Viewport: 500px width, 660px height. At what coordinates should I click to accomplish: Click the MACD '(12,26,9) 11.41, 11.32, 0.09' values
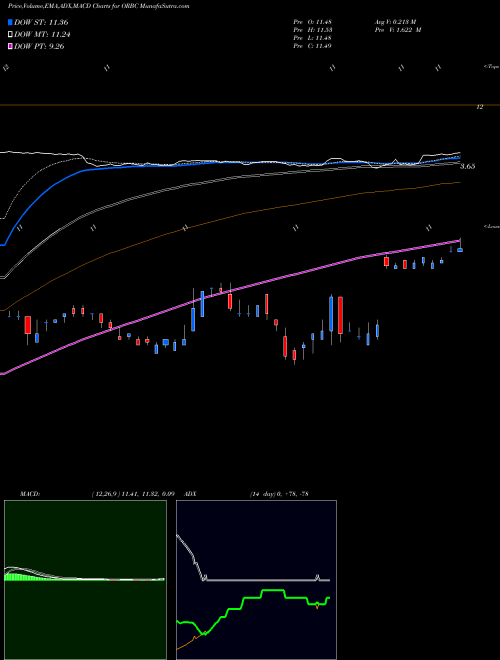pyautogui.click(x=133, y=494)
